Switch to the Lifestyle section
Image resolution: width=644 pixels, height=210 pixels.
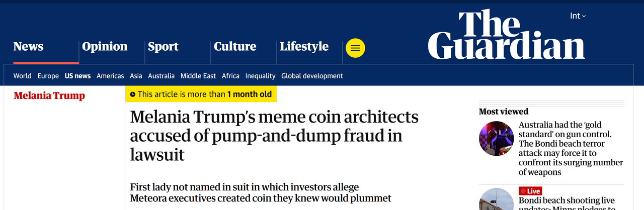[304, 47]
